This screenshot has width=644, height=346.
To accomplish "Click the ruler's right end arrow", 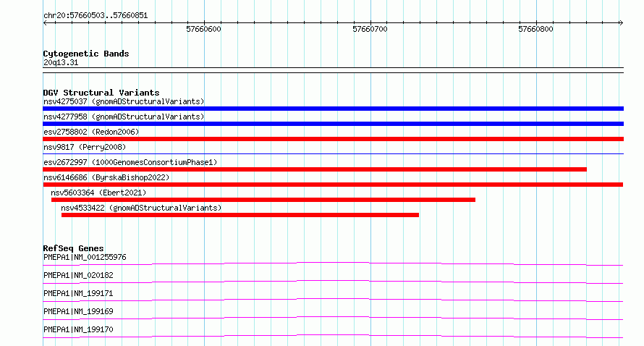I will [x=621, y=23].
